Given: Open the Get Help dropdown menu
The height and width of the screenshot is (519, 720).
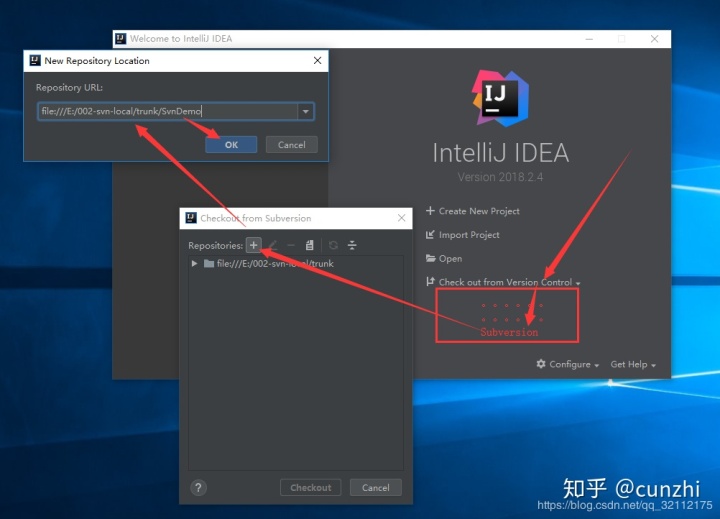Looking at the screenshot, I should pyautogui.click(x=633, y=364).
